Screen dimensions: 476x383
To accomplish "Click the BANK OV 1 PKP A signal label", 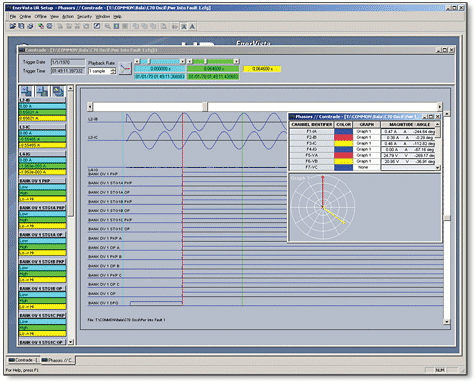I will 105,238.
